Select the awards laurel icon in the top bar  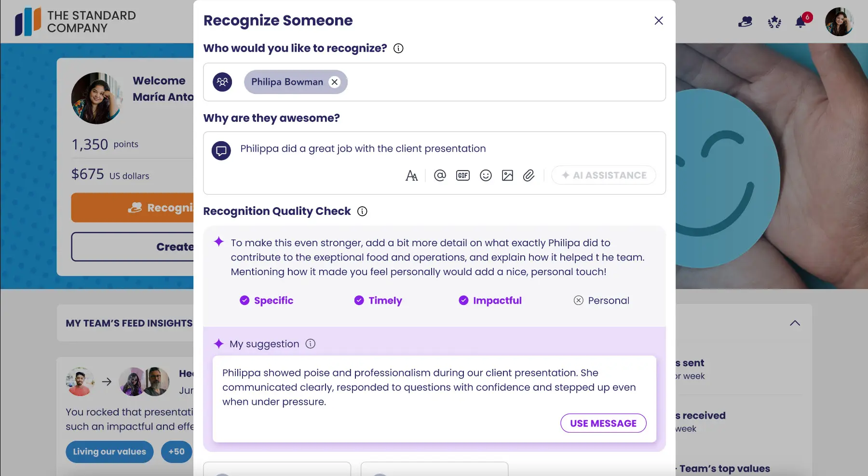click(774, 22)
